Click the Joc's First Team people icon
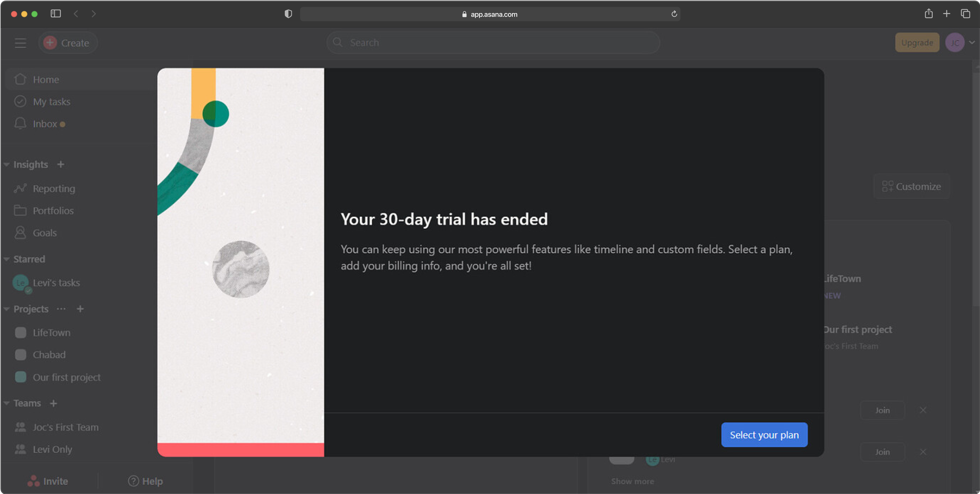Image resolution: width=980 pixels, height=494 pixels. pos(20,427)
